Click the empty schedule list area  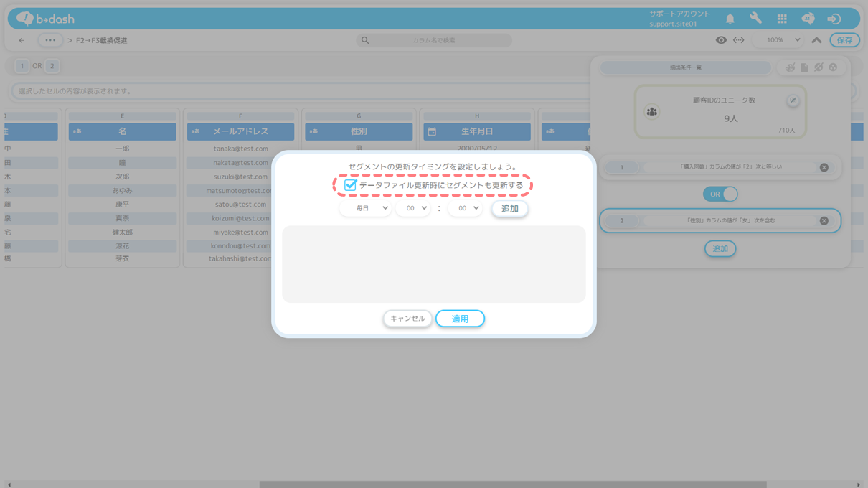click(x=434, y=264)
